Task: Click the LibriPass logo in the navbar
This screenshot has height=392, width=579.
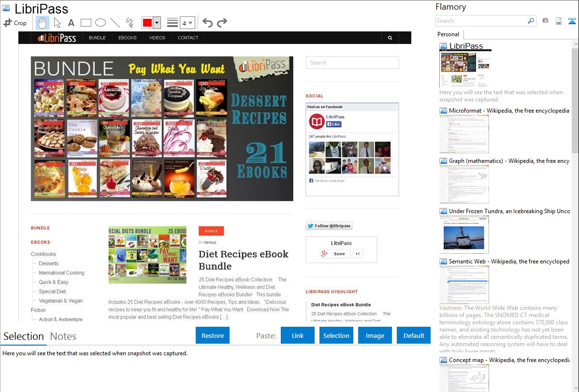Action: pyautogui.click(x=57, y=38)
